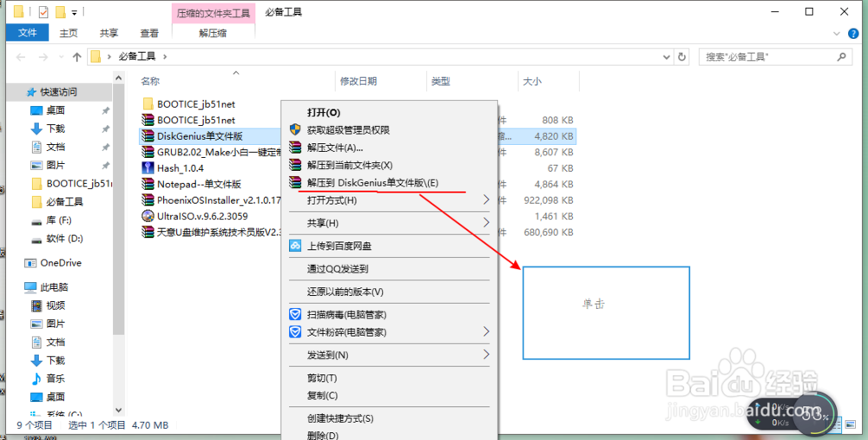Choose 获取超级管理员权限 in context menu
This screenshot has width=868, height=440.
tap(389, 130)
